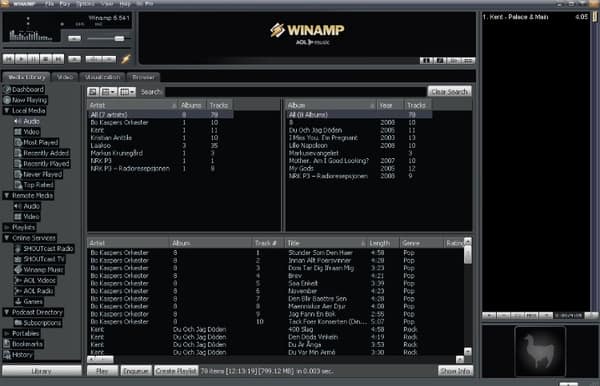Open podcast Subscriptions item
Image resolution: width=600 pixels, height=386 pixels.
(38, 323)
